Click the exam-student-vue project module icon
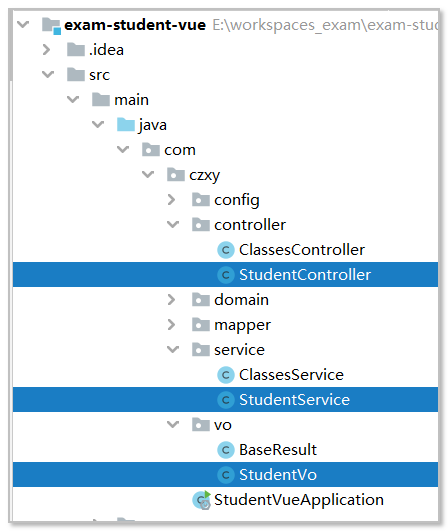The image size is (448, 531). pyautogui.click(x=51, y=26)
